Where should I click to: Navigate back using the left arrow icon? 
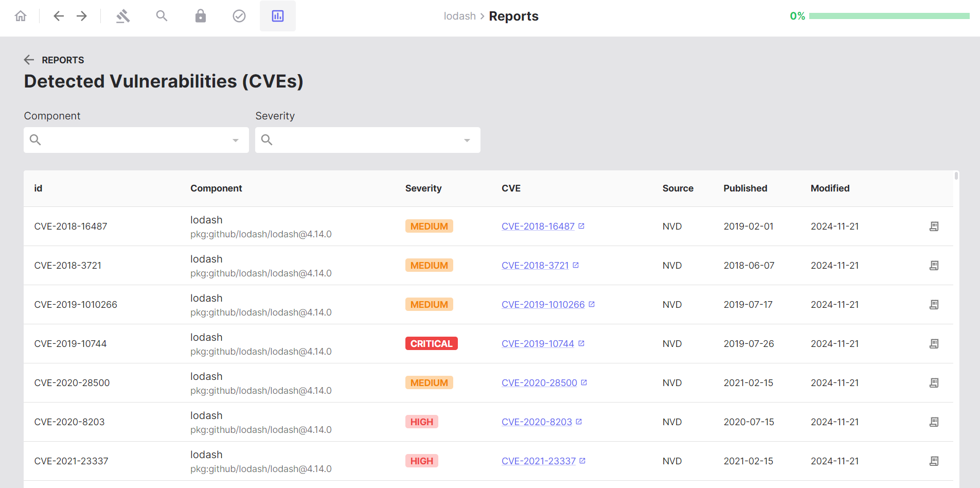point(59,16)
